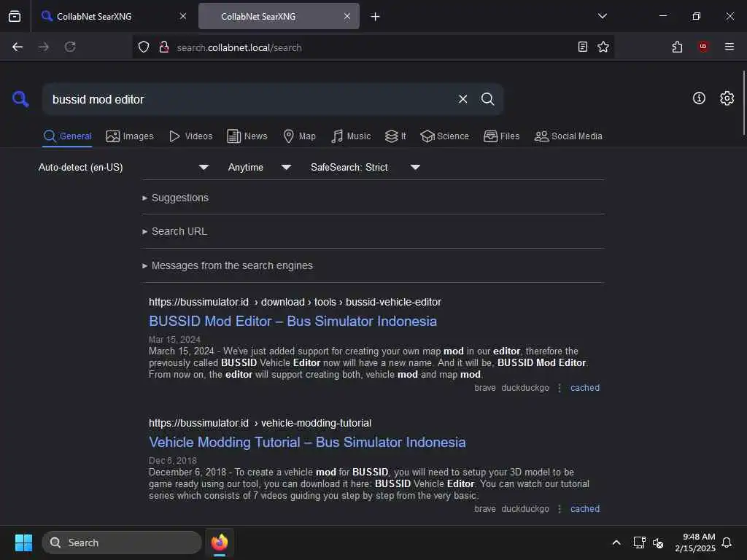The image size is (747, 560).
Task: Open Anytime time range dropdown
Action: point(259,167)
